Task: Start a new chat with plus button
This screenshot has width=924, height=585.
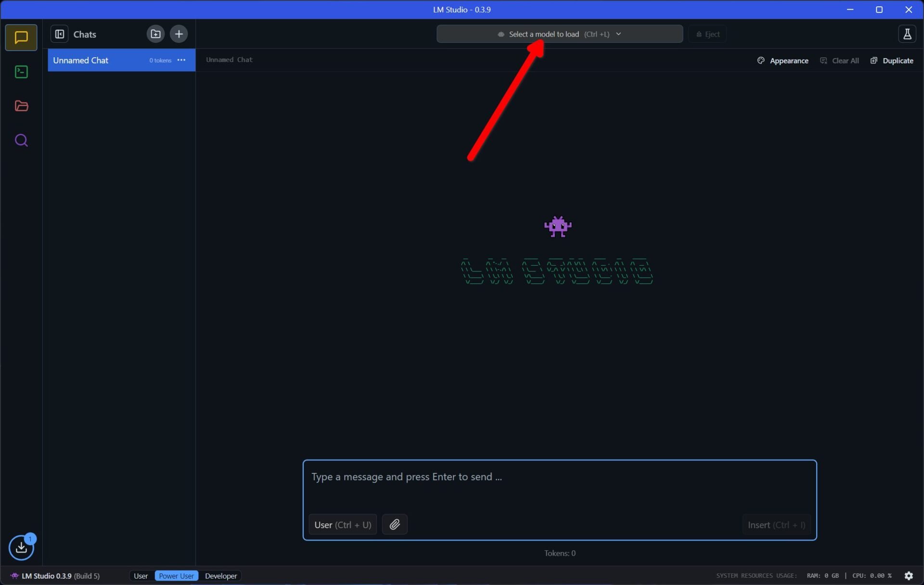Action: [179, 34]
